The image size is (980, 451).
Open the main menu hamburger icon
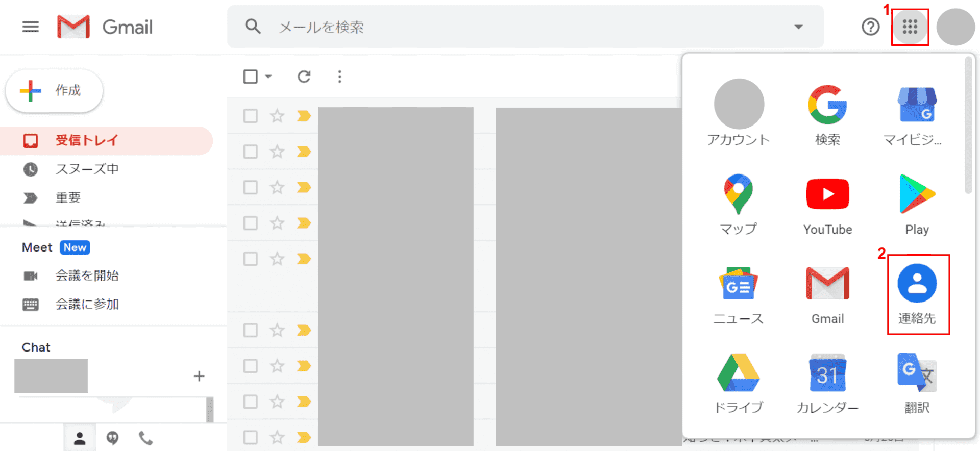point(31,27)
